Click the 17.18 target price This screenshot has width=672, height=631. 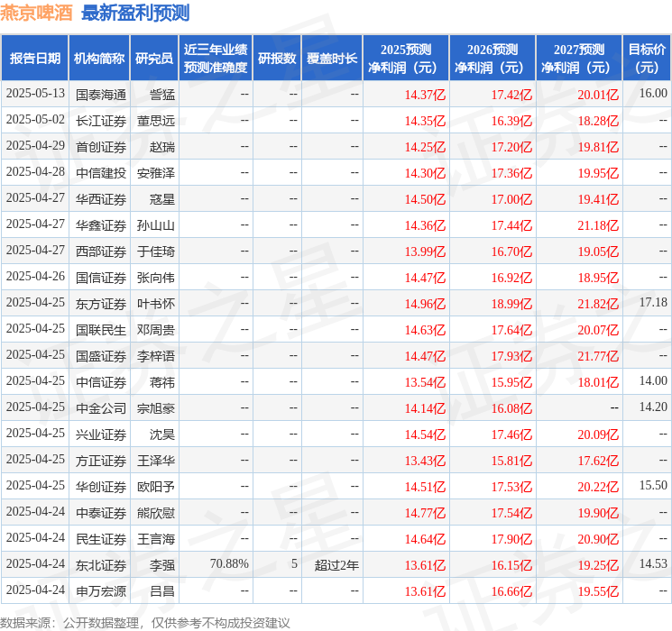tap(653, 302)
